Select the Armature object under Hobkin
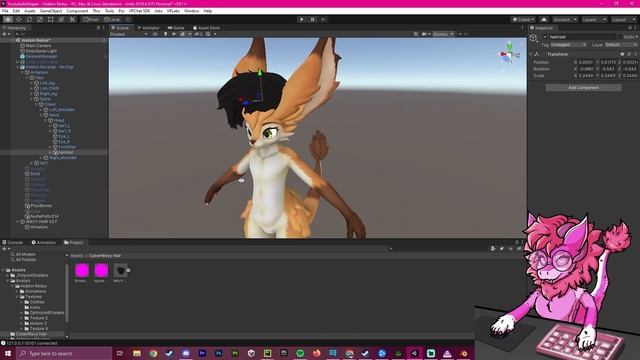640x360 pixels. tap(39, 72)
